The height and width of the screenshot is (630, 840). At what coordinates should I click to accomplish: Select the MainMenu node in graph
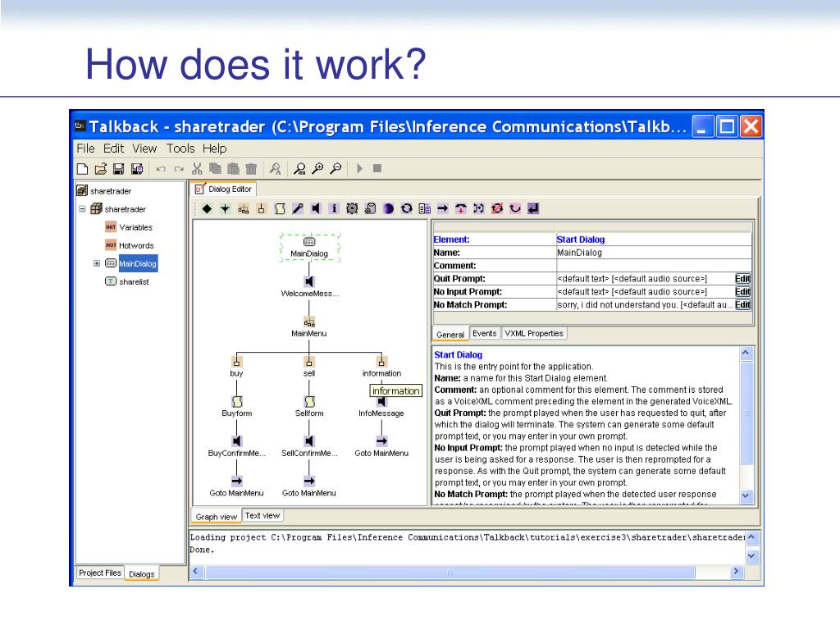click(x=309, y=326)
